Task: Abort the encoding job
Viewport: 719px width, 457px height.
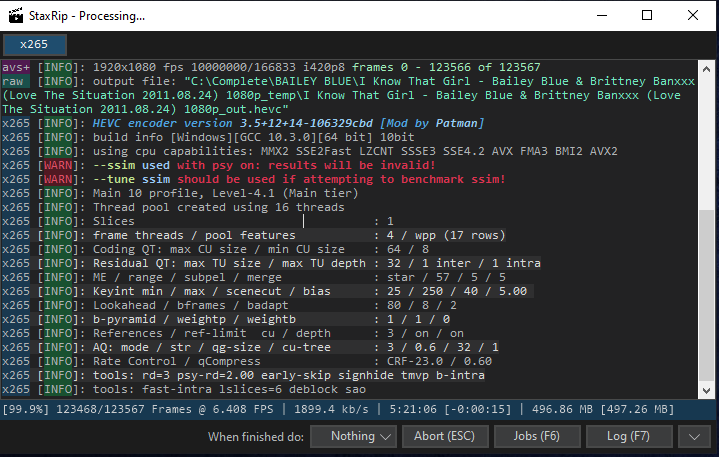Action: point(445,436)
